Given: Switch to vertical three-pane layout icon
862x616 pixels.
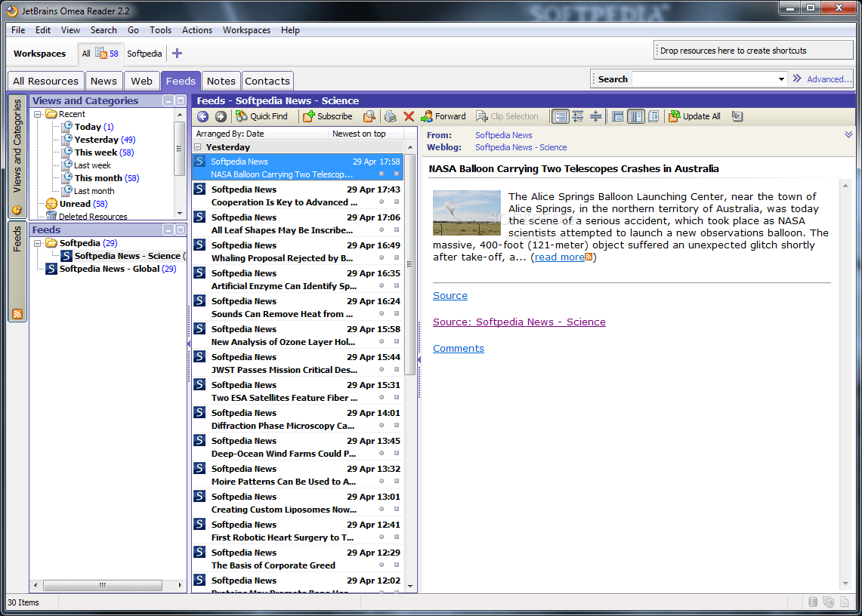Looking at the screenshot, I should point(635,116).
